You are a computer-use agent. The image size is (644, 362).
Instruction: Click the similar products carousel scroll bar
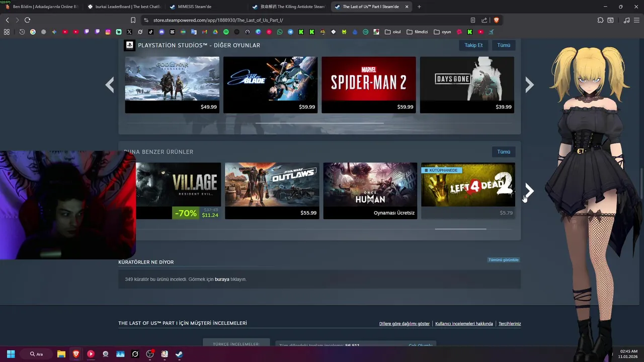point(460,229)
